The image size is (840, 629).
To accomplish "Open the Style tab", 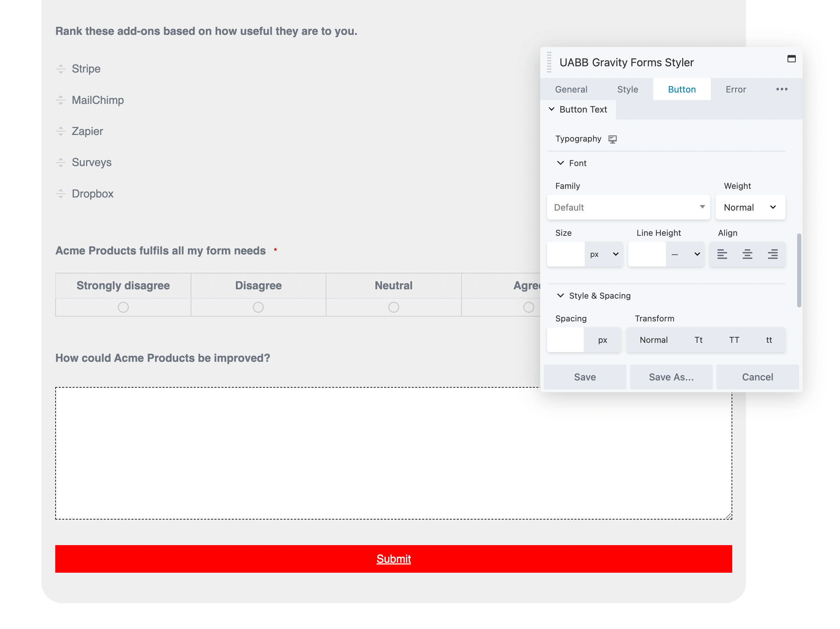I will point(627,89).
